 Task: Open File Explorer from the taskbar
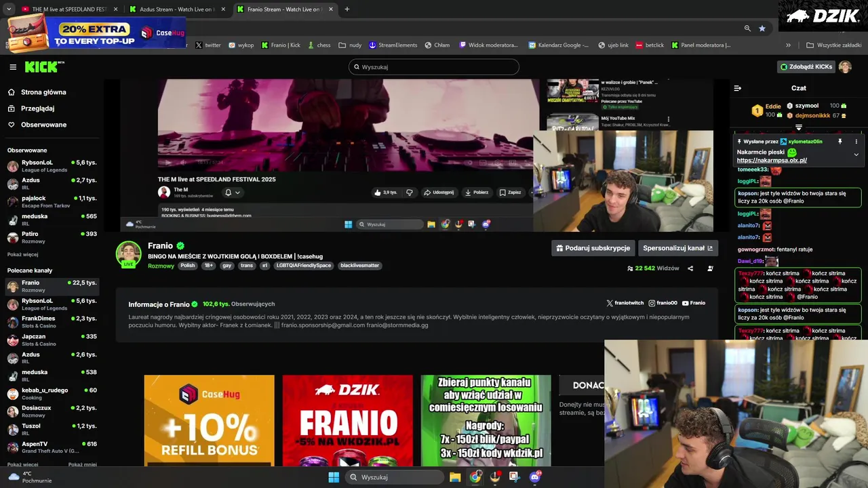[x=455, y=477]
